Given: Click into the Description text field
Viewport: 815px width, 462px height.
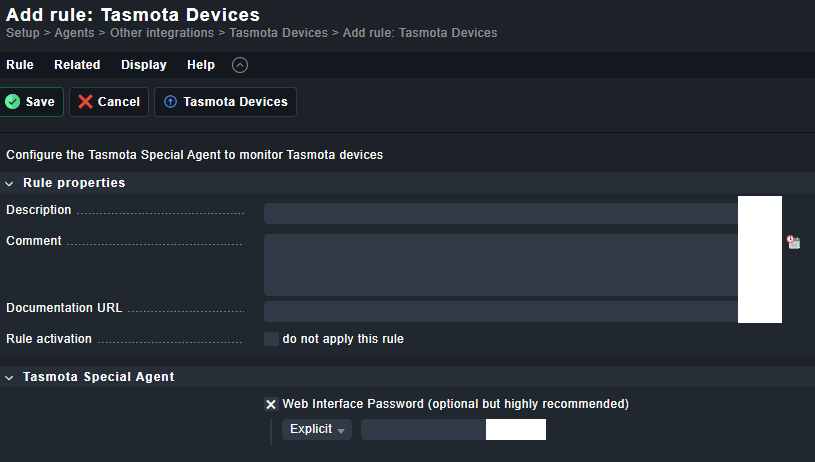Looking at the screenshot, I should click(500, 213).
